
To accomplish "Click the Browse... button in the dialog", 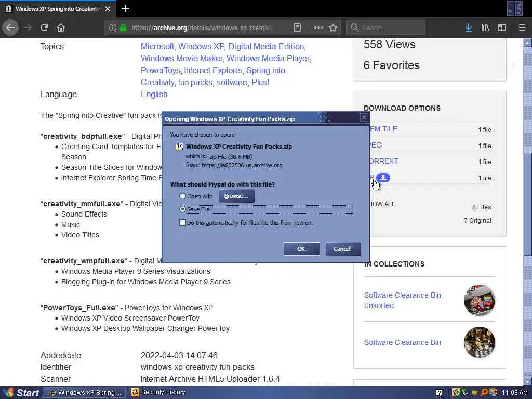I will pos(236,196).
